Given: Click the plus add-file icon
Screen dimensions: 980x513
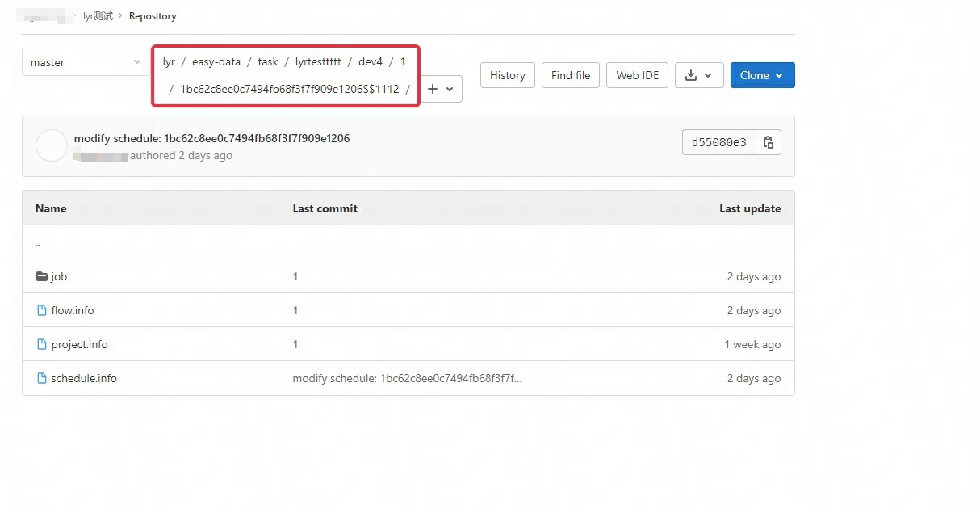Looking at the screenshot, I should point(433,89).
